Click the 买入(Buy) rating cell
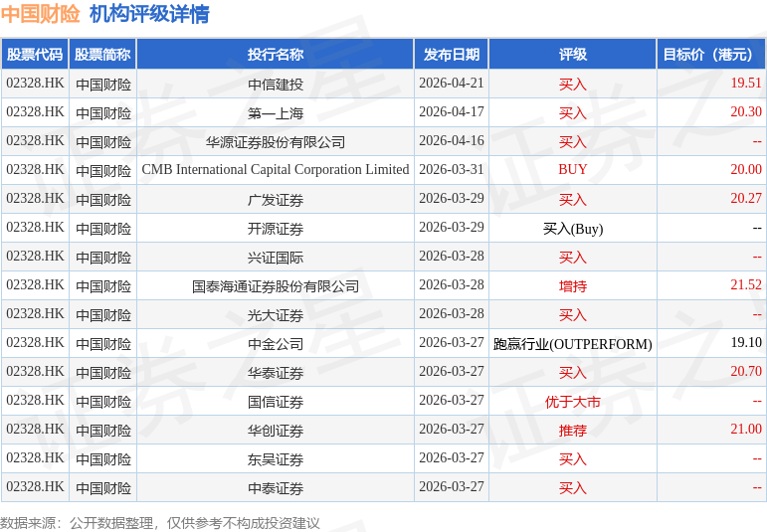 pos(573,229)
